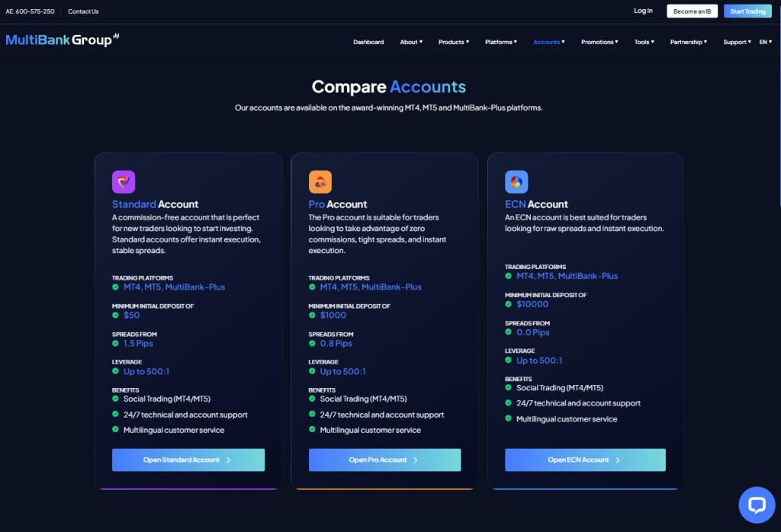The height and width of the screenshot is (532, 781).
Task: Click the Become an IB button
Action: click(692, 11)
